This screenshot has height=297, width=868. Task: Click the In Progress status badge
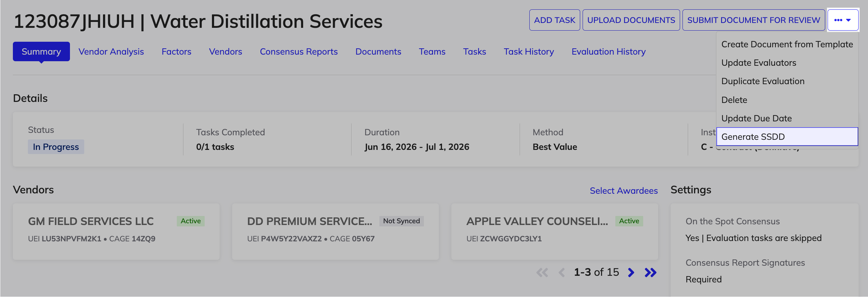coord(56,147)
